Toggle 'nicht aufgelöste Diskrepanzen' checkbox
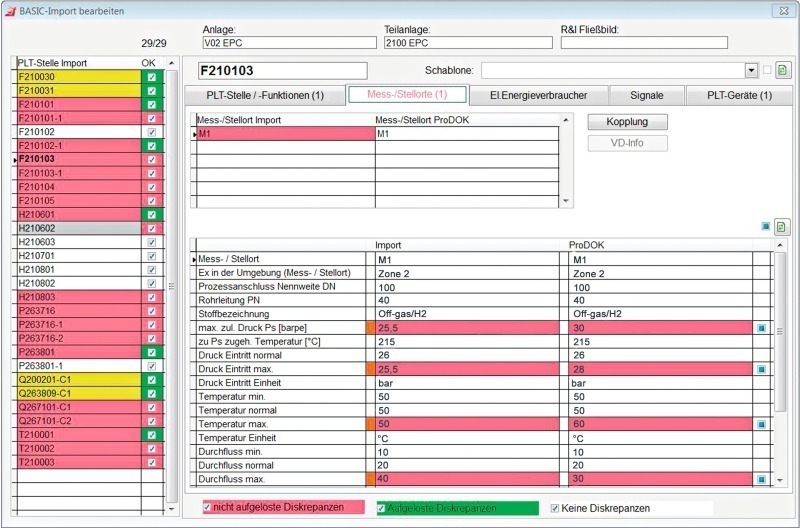The height and width of the screenshot is (528, 800). (x=208, y=508)
